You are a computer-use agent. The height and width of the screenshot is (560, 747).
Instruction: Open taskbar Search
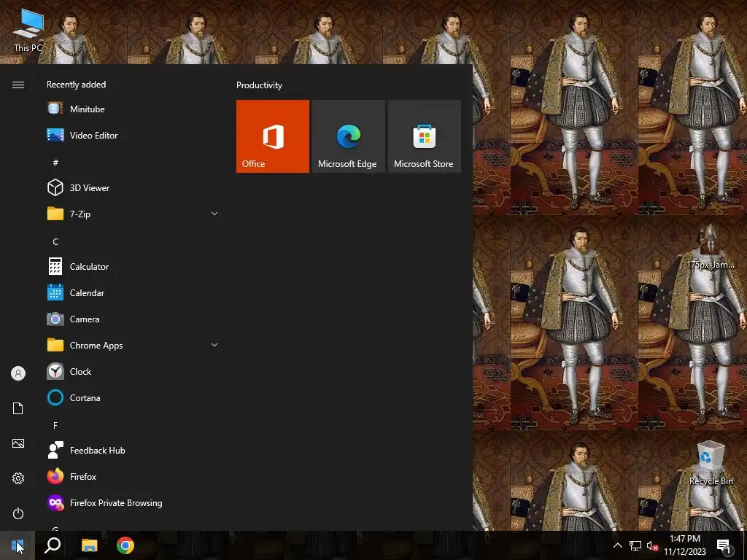coord(53,545)
